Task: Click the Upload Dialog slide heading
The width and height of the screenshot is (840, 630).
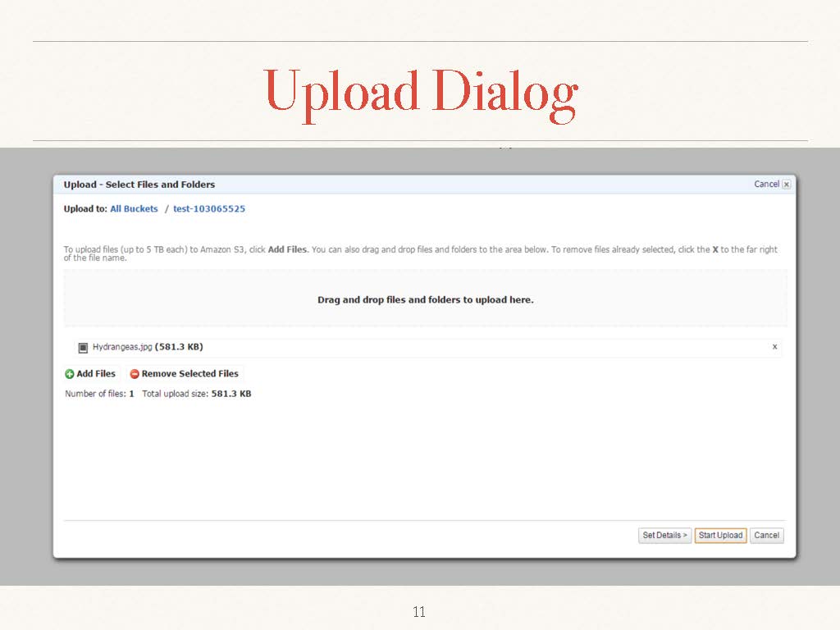Action: click(421, 92)
